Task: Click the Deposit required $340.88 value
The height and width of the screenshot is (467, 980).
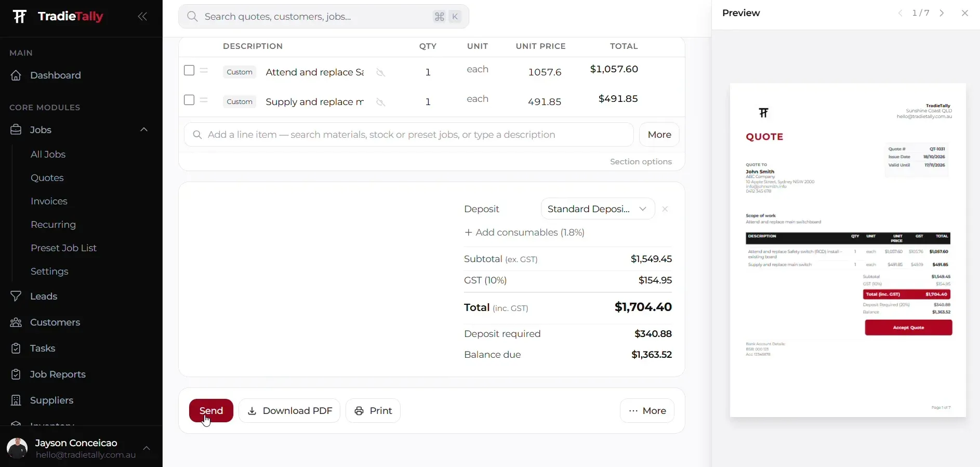Action: (653, 334)
